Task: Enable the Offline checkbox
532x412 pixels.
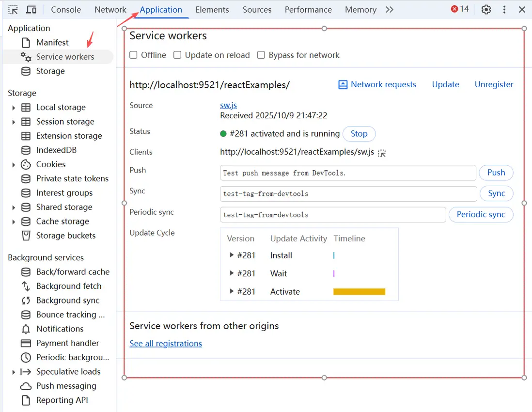Action: tap(134, 55)
